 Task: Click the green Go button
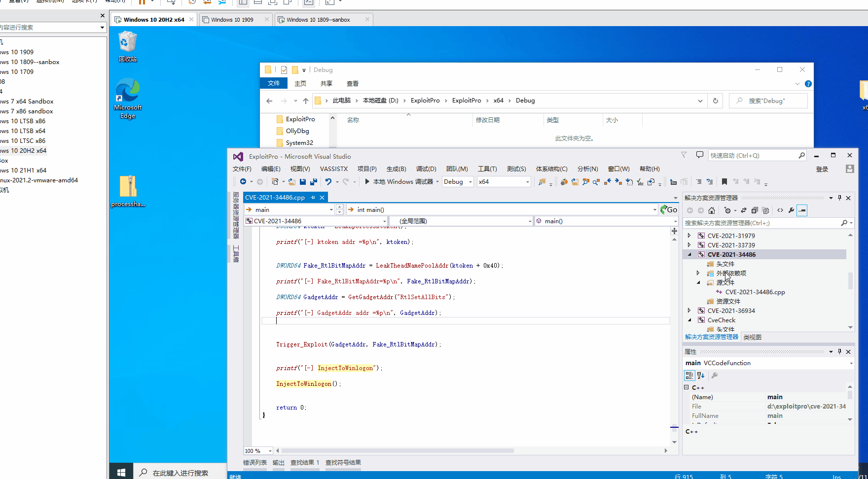(x=669, y=210)
